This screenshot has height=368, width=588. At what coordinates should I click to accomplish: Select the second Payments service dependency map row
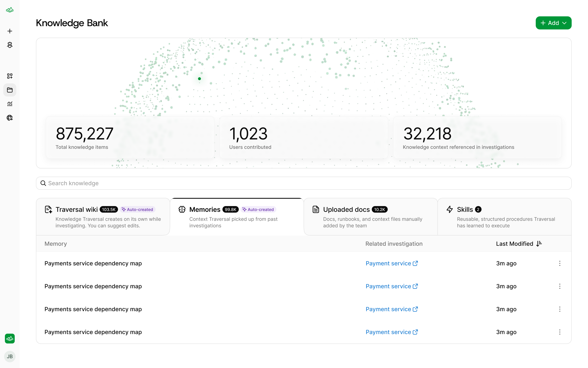click(304, 286)
